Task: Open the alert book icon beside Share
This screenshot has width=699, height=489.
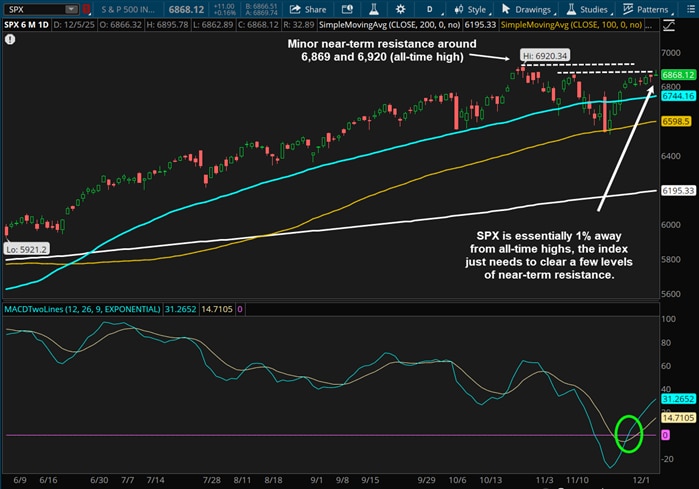Action: tap(347, 9)
